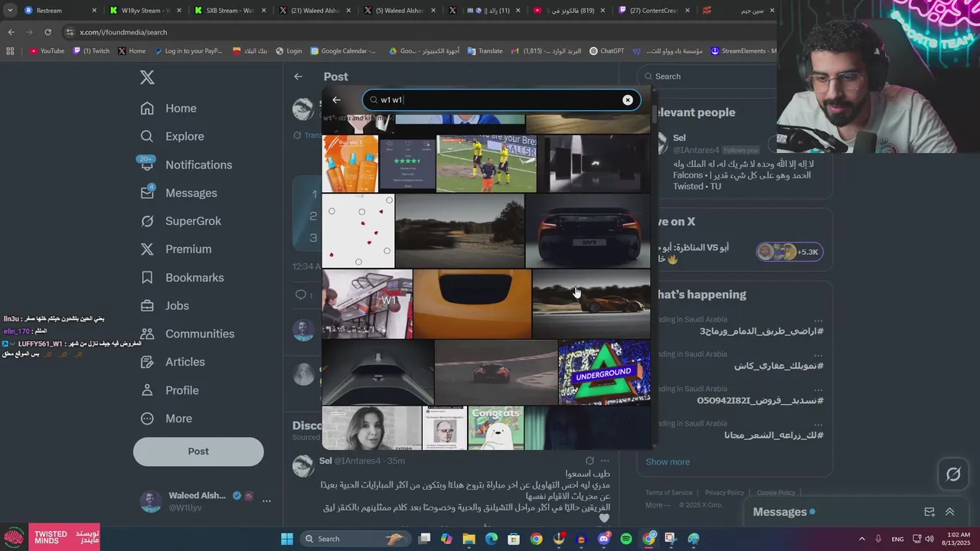Click Show more under trends
This screenshot has height=551, width=980.
(668, 461)
